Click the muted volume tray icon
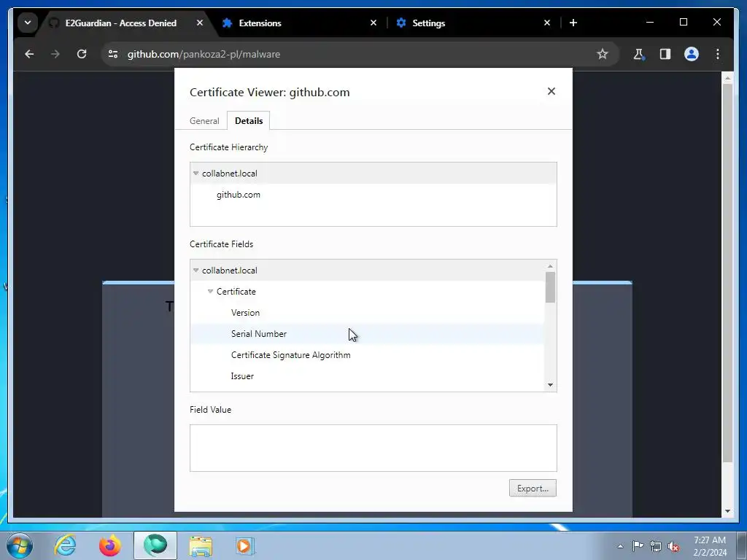Image resolution: width=747 pixels, height=560 pixels. pyautogui.click(x=673, y=546)
